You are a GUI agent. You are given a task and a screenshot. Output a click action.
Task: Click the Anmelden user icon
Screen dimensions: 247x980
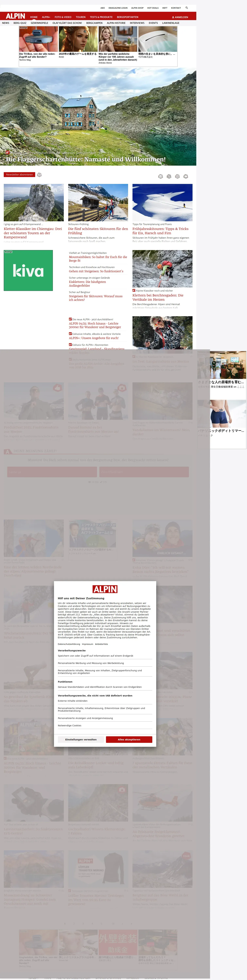(173, 17)
